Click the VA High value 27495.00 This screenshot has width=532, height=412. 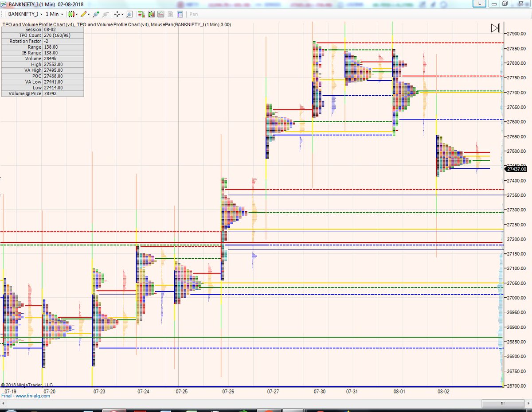(53, 70)
